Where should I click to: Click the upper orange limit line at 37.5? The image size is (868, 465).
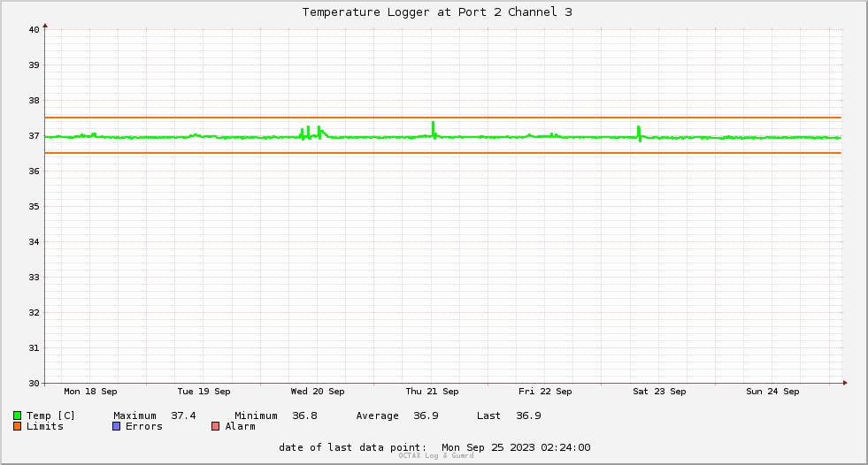tap(443, 118)
